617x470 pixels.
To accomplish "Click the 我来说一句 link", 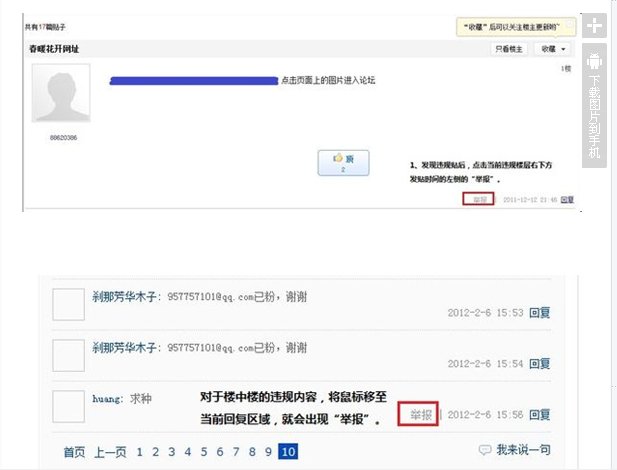I will (523, 450).
